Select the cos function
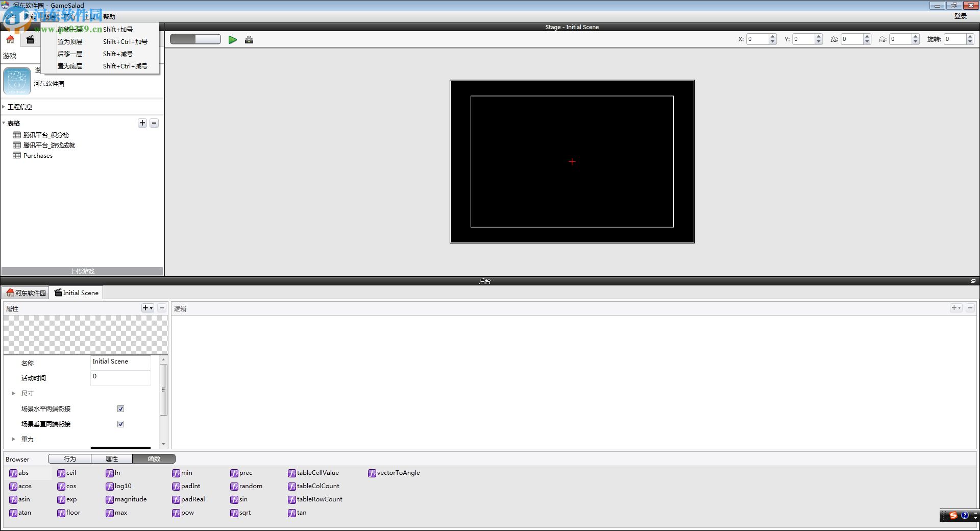Screen dimensions: 980x531 tap(66, 486)
